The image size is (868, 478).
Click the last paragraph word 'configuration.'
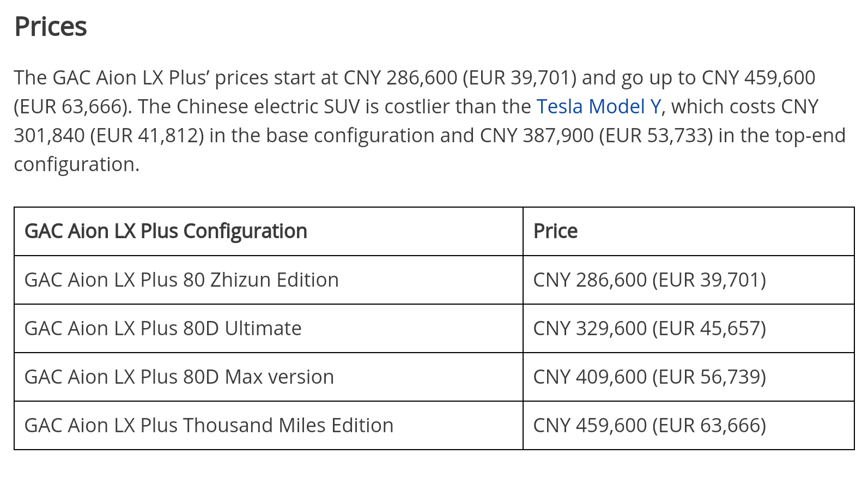tap(77, 165)
